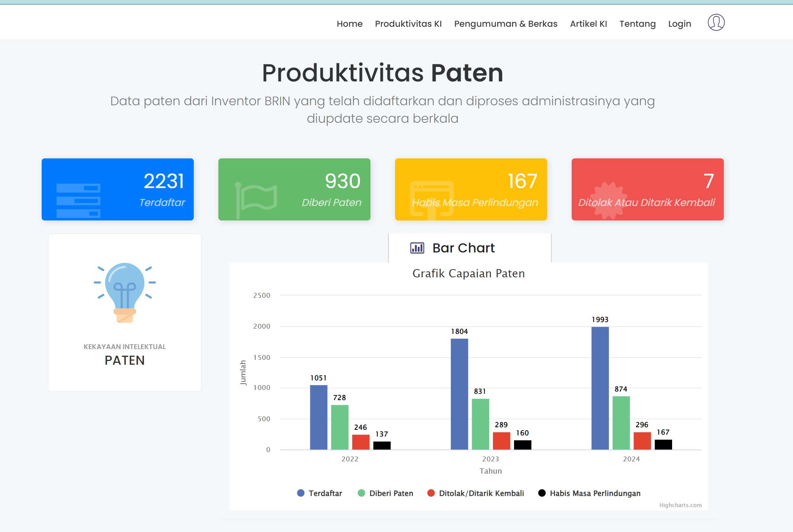The height and width of the screenshot is (532, 793).
Task: Click the 2022 red bar labeled 246
Action: (361, 442)
